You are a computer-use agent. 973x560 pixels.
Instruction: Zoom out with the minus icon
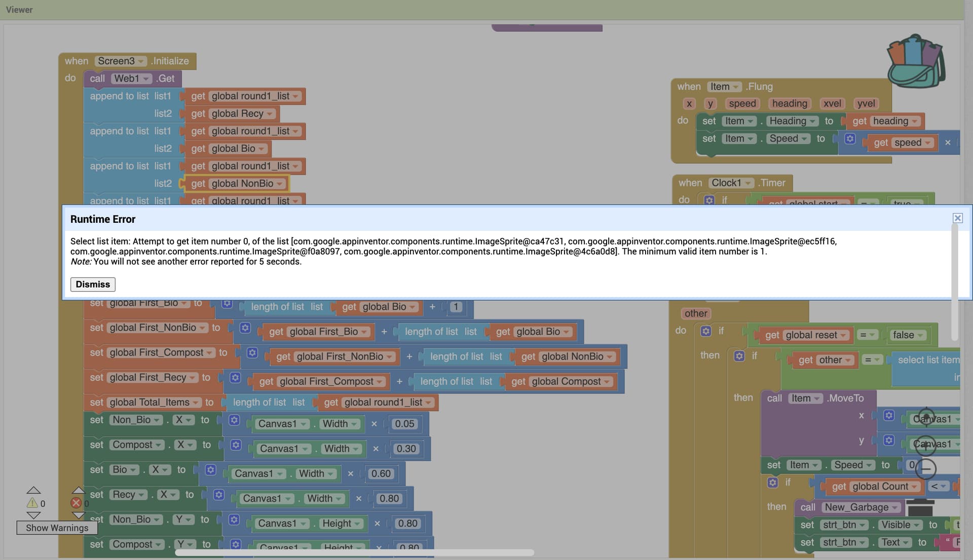click(926, 469)
